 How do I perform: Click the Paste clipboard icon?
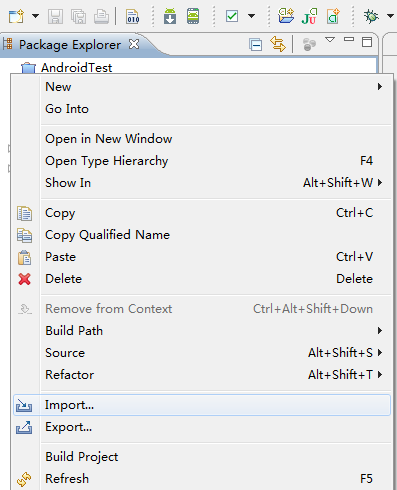[24, 257]
